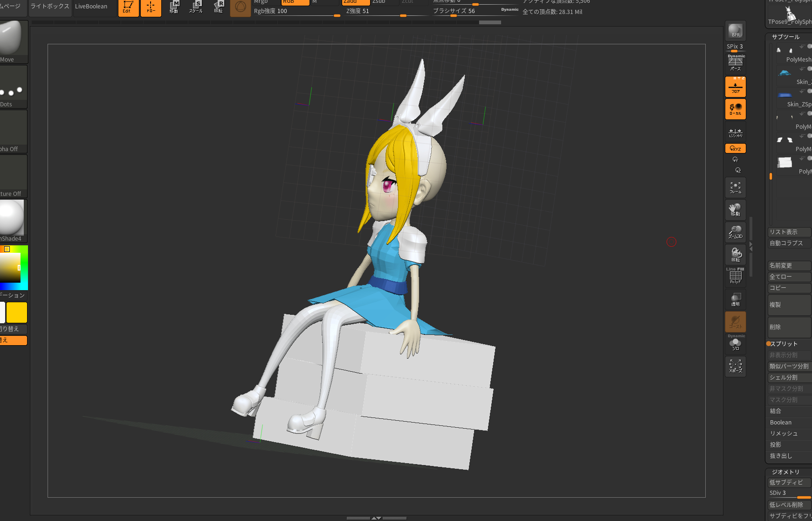Click the Duplicate (複製) button
This screenshot has height=521, width=812.
[x=790, y=305]
